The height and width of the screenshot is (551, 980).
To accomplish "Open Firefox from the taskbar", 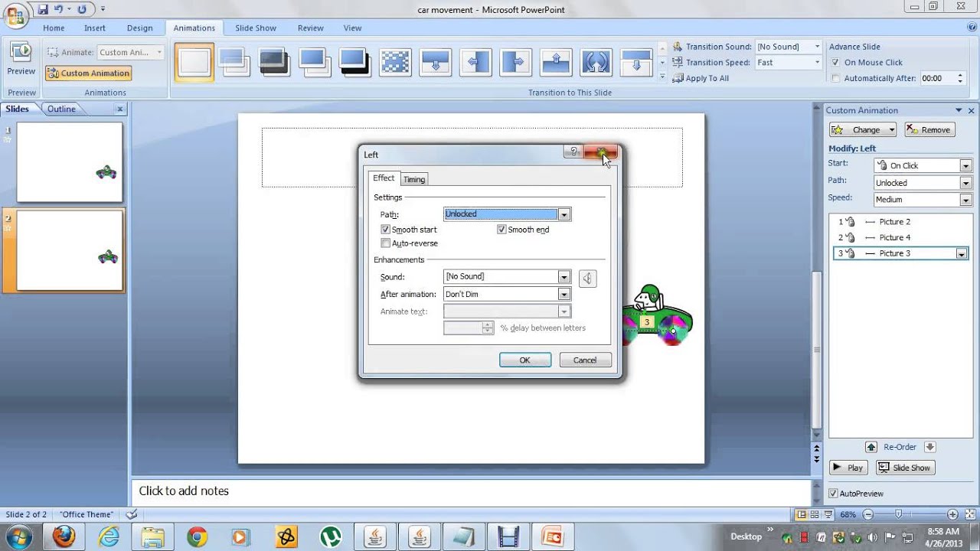I will point(64,536).
